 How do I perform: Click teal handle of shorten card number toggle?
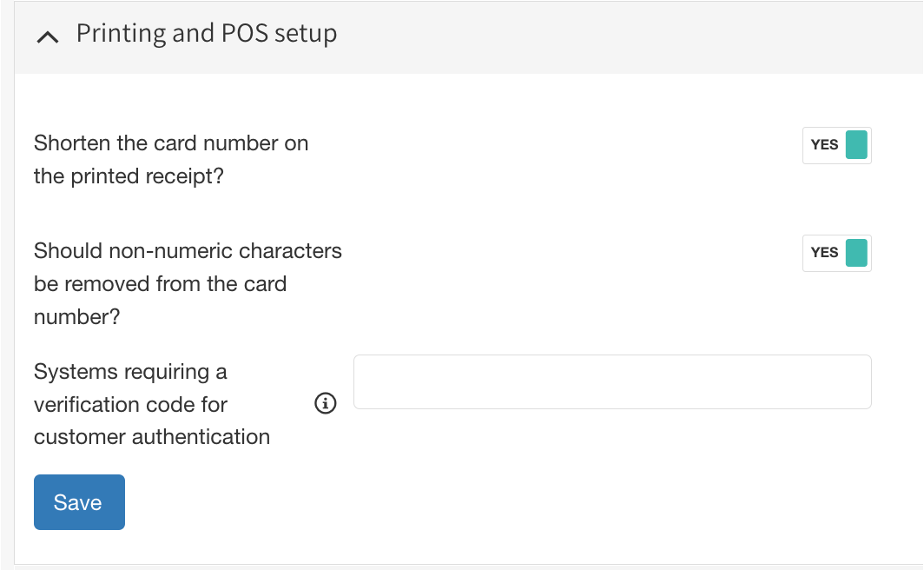click(x=856, y=145)
